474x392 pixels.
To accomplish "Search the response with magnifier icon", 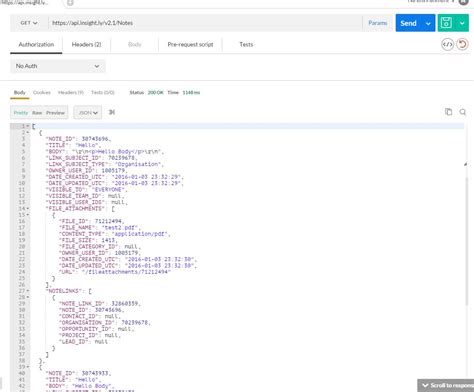I will pyautogui.click(x=463, y=112).
